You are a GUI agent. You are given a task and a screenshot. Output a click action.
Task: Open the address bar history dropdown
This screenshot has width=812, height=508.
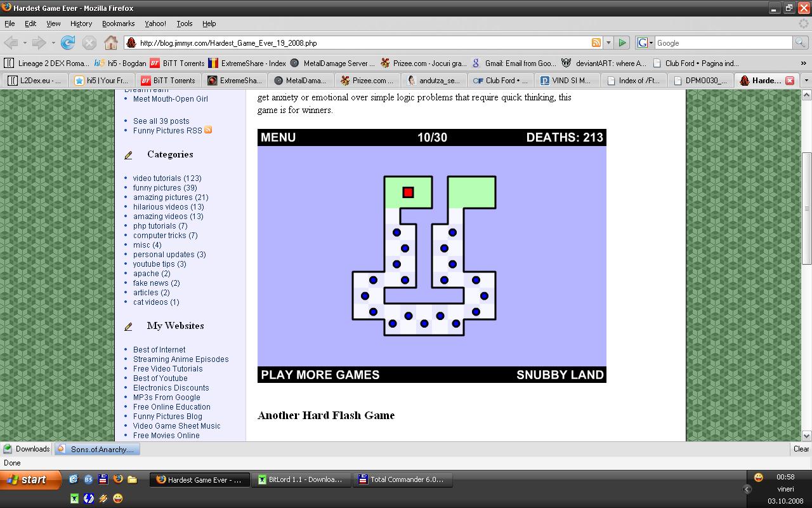point(608,43)
